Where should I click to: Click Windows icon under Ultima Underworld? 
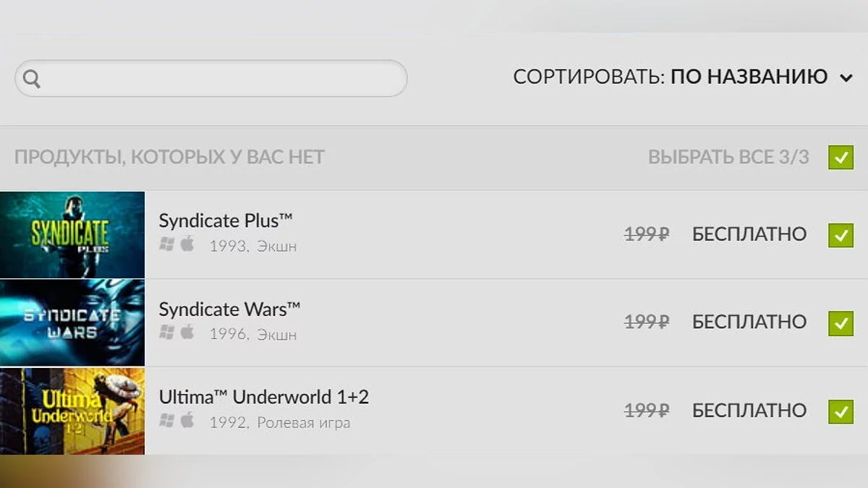click(x=167, y=421)
